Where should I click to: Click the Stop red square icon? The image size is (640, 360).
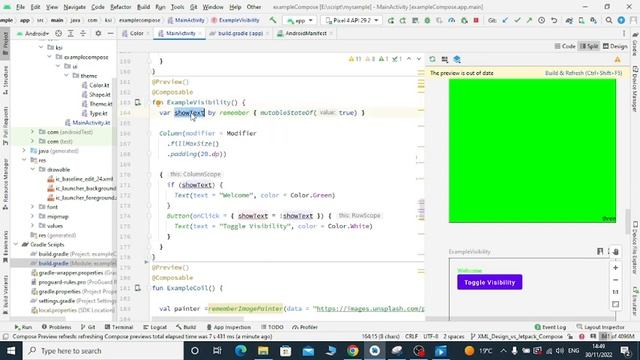pyautogui.click(x=476, y=20)
